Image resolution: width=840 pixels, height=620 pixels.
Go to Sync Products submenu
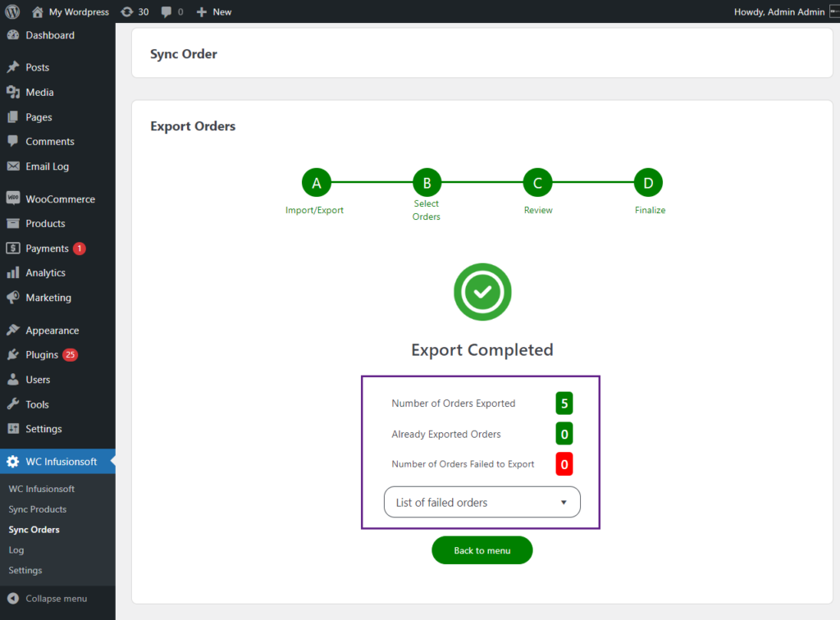[x=38, y=509]
